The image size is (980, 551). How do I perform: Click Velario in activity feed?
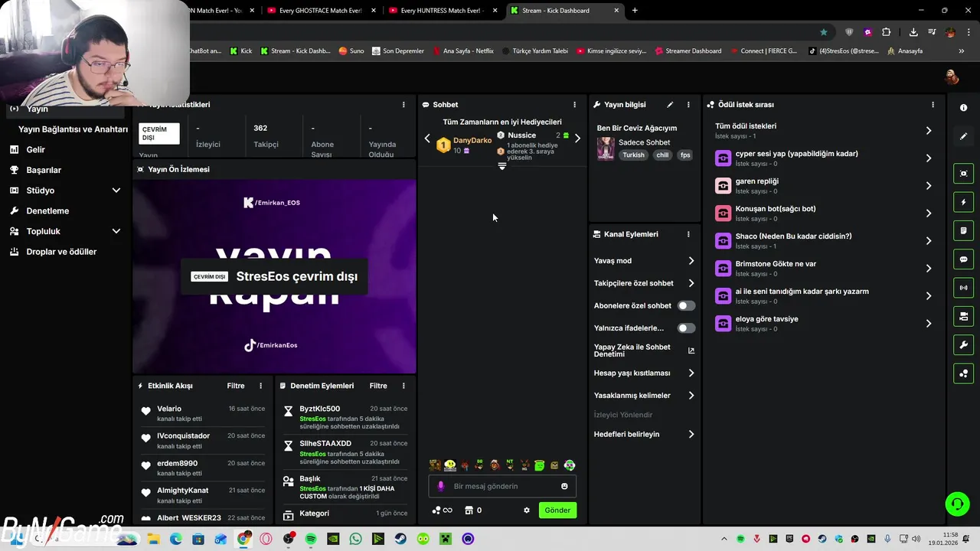click(169, 409)
